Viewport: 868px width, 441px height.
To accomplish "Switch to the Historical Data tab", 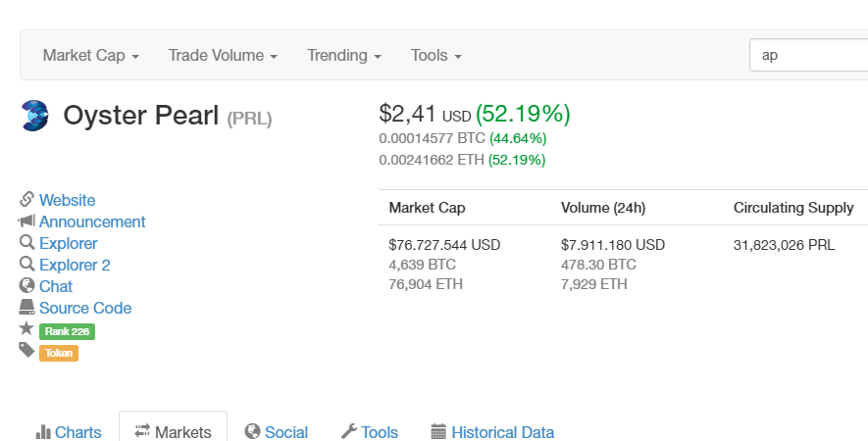I will point(491,432).
